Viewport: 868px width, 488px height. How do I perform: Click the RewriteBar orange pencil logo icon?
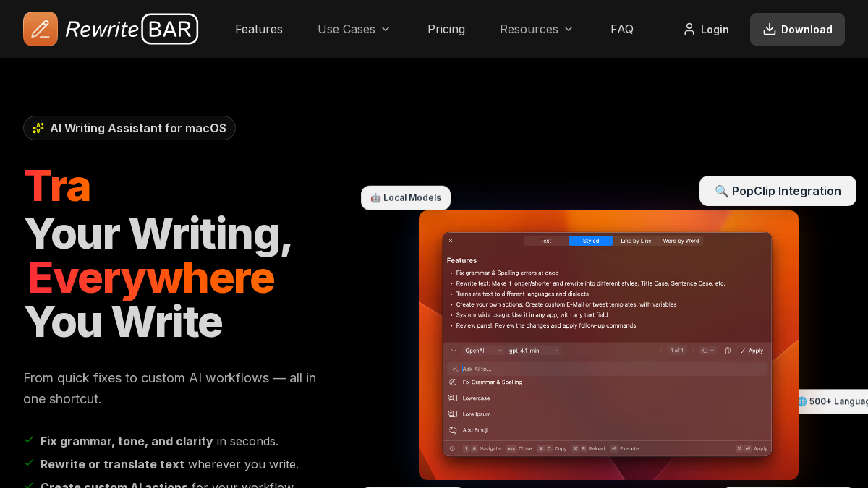click(x=41, y=29)
